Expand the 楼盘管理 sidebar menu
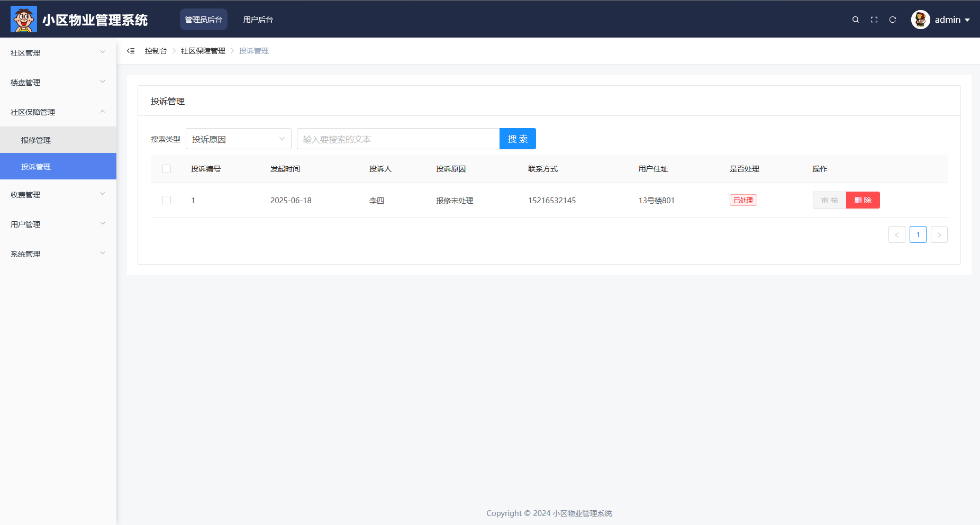This screenshot has width=980, height=525. (x=58, y=82)
